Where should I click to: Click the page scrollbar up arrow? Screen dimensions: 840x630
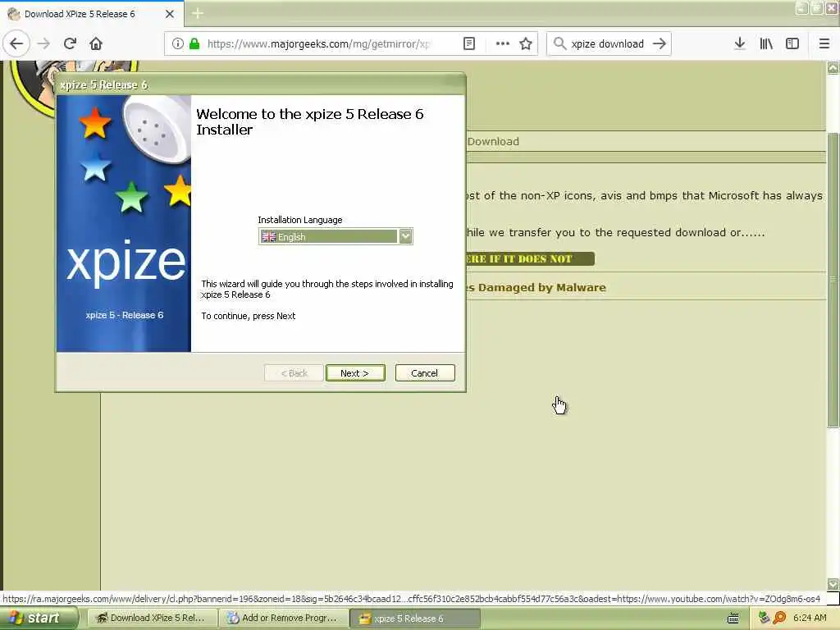pos(833,67)
